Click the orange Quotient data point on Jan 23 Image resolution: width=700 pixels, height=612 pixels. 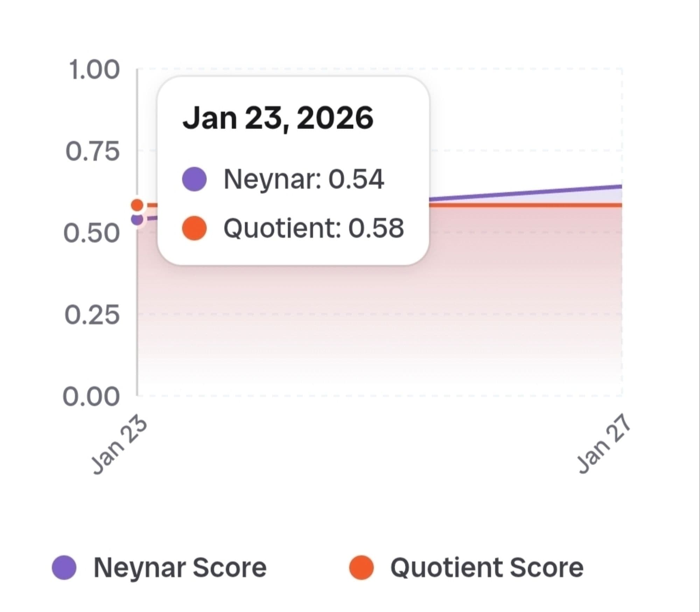[x=137, y=205]
